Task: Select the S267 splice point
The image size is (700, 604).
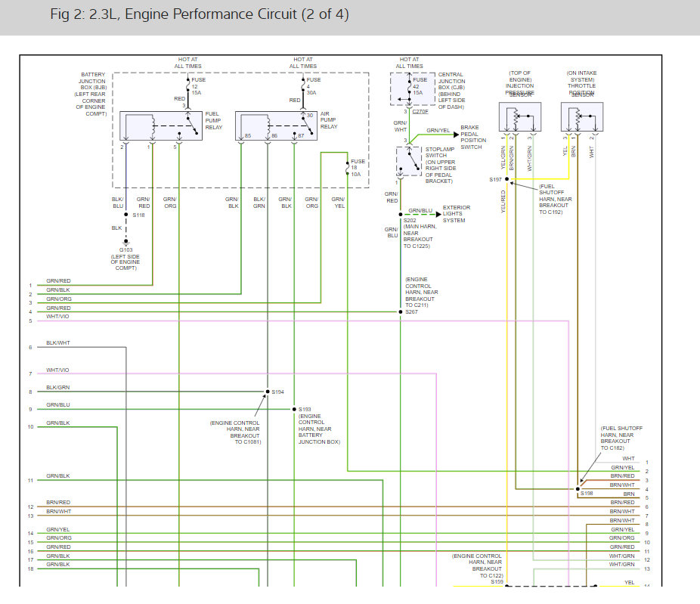Action: tap(401, 311)
